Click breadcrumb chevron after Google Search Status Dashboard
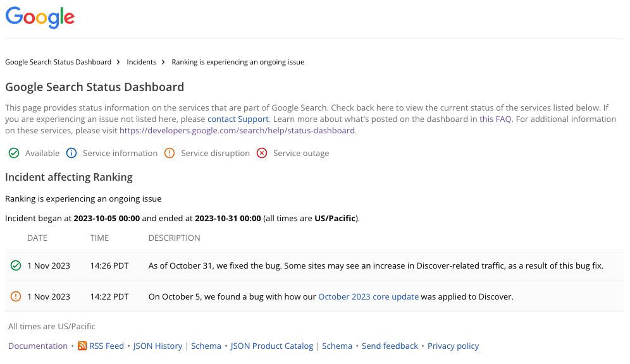Viewport: 630px width, 364px height. (x=118, y=62)
